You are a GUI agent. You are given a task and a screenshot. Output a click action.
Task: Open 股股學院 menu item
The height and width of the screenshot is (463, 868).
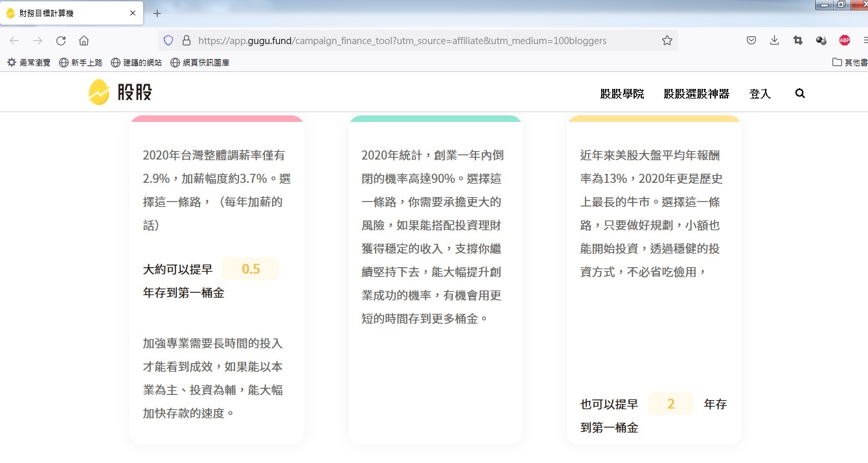622,94
